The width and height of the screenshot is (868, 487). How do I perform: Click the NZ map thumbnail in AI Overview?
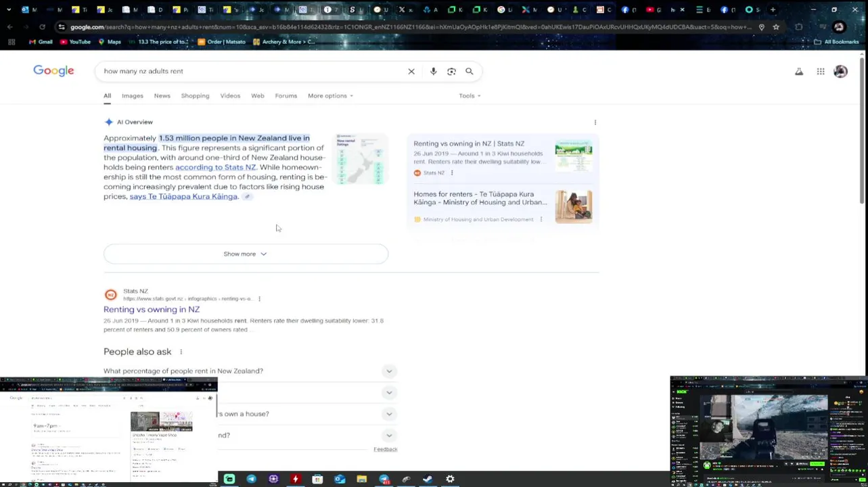361,159
